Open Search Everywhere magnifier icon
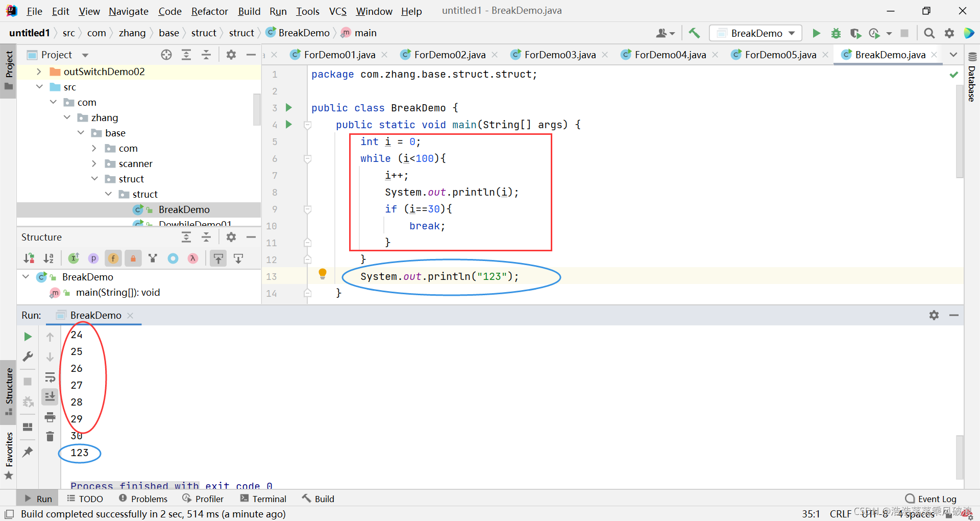The width and height of the screenshot is (980, 521). 929,33
